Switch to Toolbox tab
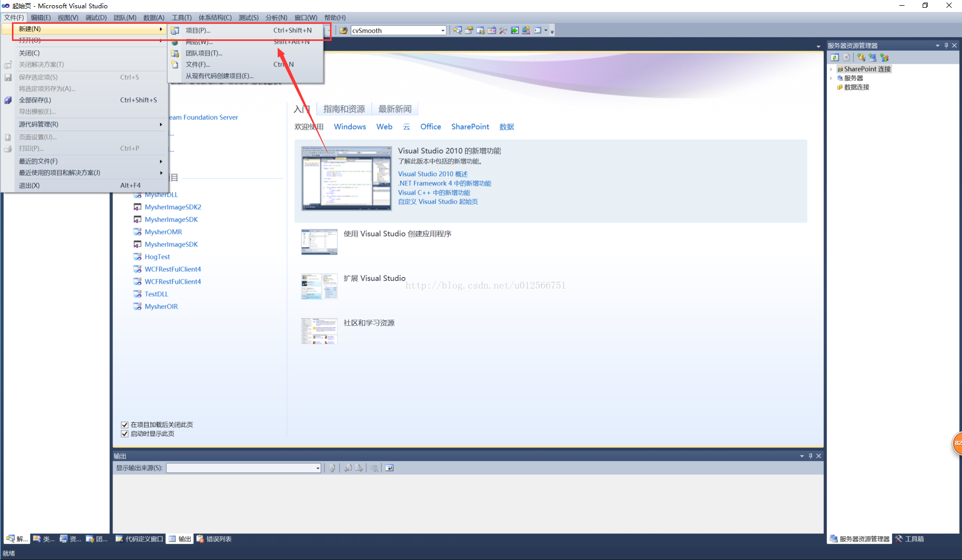This screenshot has height=560, width=962. pos(909,539)
